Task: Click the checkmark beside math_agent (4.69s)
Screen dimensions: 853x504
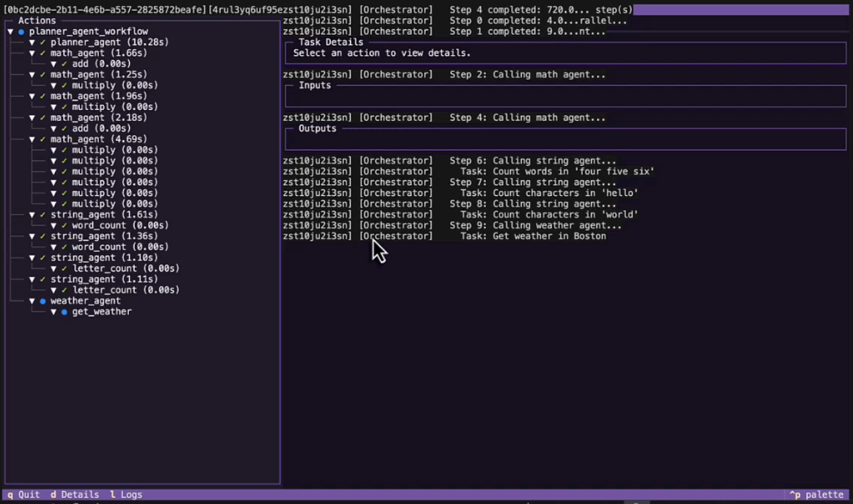Action: click(43, 140)
